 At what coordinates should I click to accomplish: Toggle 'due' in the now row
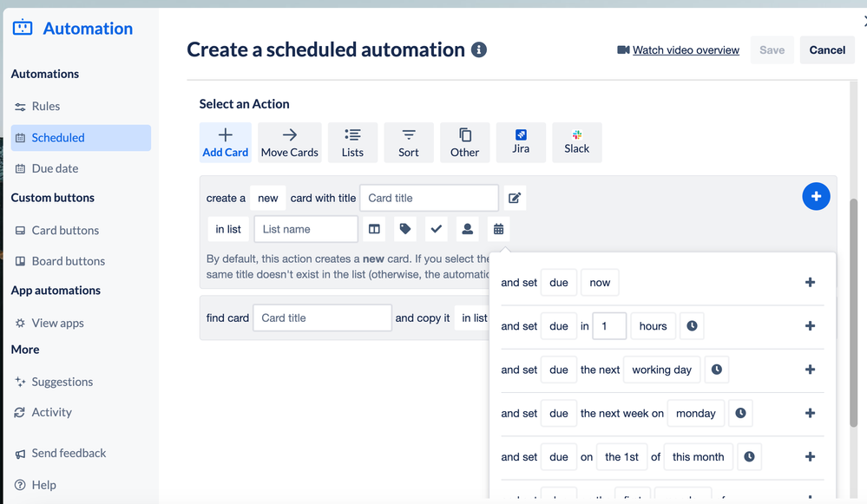558,283
